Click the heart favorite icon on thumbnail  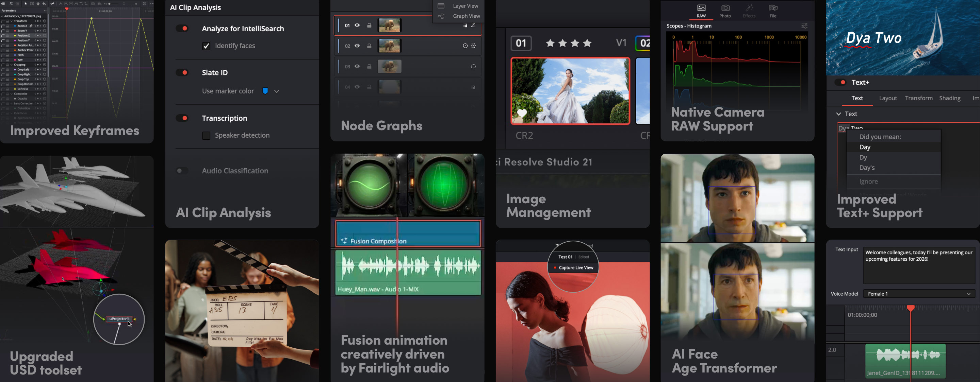[x=522, y=113]
